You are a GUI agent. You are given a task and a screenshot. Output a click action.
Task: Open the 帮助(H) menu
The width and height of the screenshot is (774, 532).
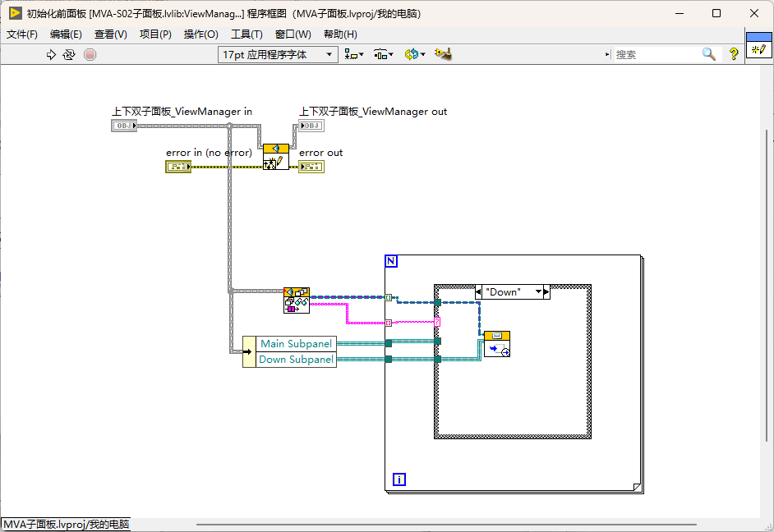[341, 34]
